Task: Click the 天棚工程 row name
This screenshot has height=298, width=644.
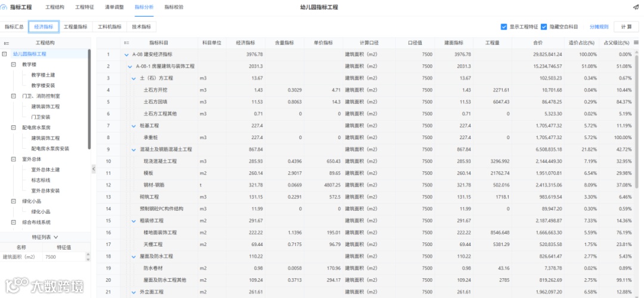Action: [153, 244]
